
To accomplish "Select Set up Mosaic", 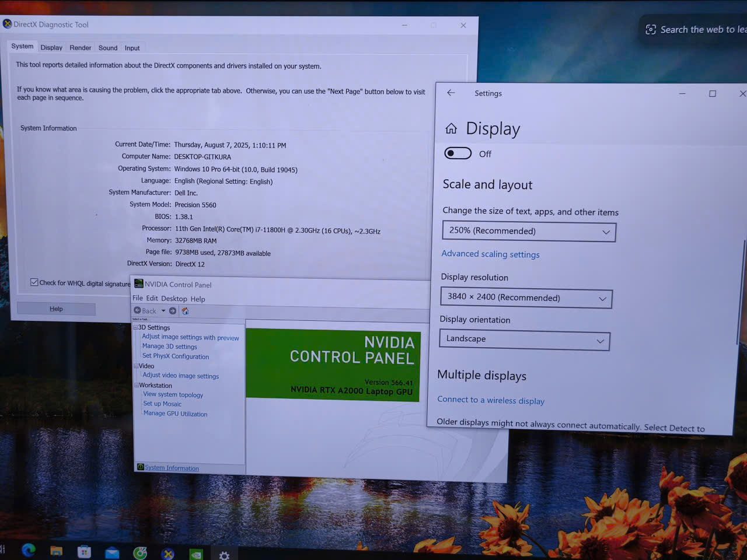I will [162, 404].
